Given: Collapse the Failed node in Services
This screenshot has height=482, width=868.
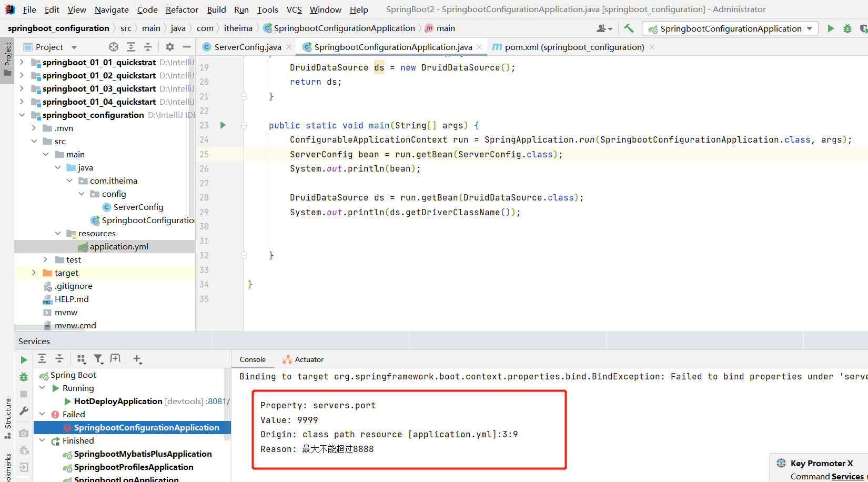Looking at the screenshot, I should tap(42, 414).
